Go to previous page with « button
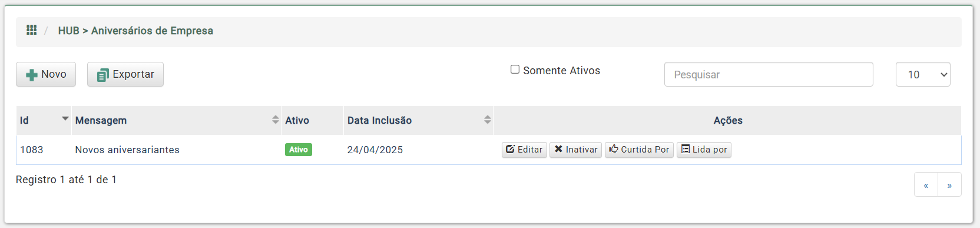980x228 pixels. point(926,184)
